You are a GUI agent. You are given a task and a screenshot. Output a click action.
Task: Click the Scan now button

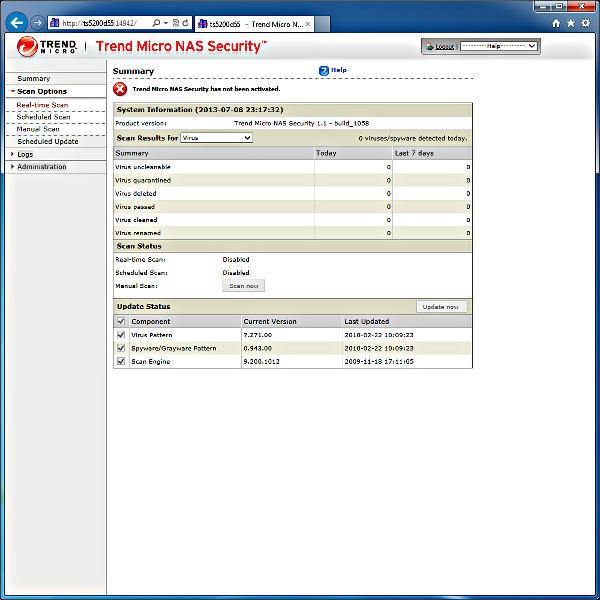[244, 286]
